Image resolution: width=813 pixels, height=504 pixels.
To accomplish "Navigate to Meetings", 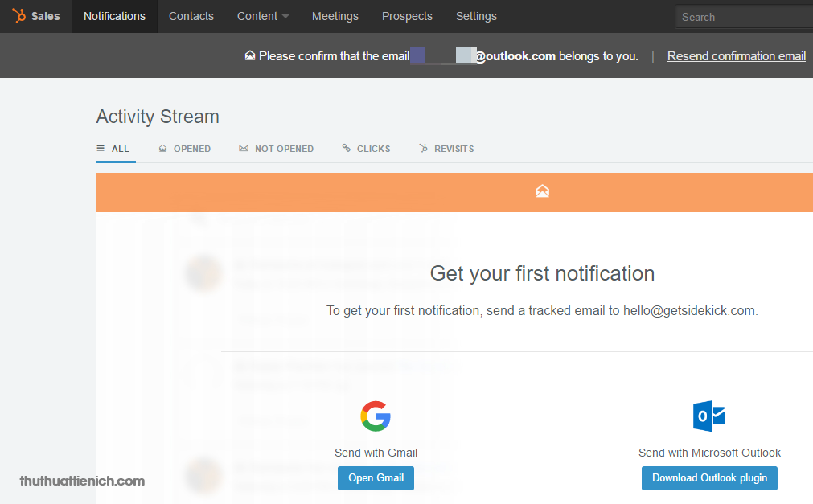I will 335,16.
